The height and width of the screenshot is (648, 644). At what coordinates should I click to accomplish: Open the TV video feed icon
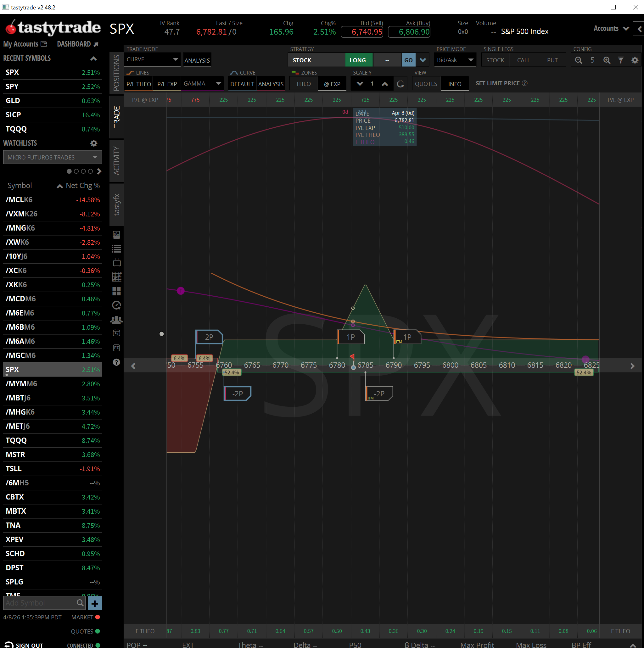click(x=116, y=262)
